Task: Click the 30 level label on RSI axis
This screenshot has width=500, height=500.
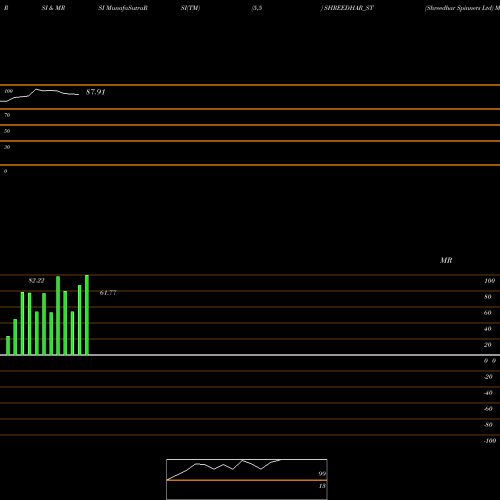Action: click(7, 147)
